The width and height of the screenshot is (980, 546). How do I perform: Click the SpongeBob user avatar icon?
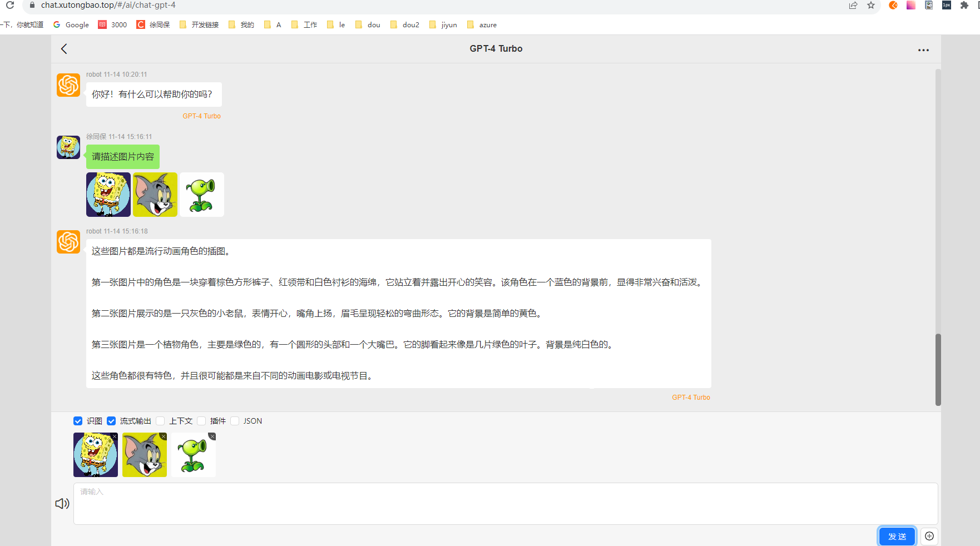click(x=68, y=147)
